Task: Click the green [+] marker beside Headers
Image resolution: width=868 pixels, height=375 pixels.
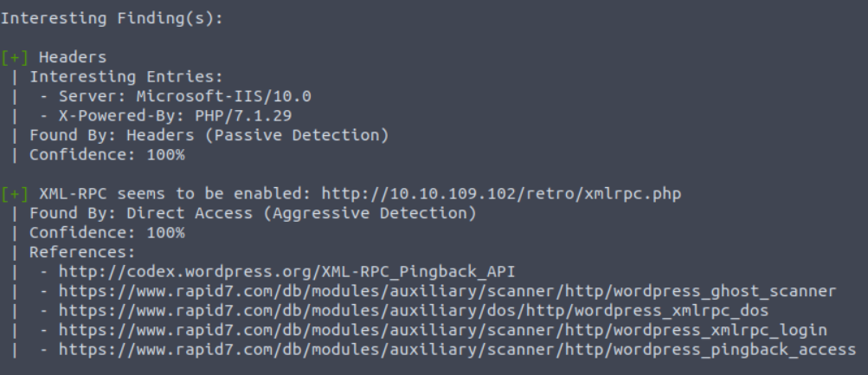Action: 15,58
